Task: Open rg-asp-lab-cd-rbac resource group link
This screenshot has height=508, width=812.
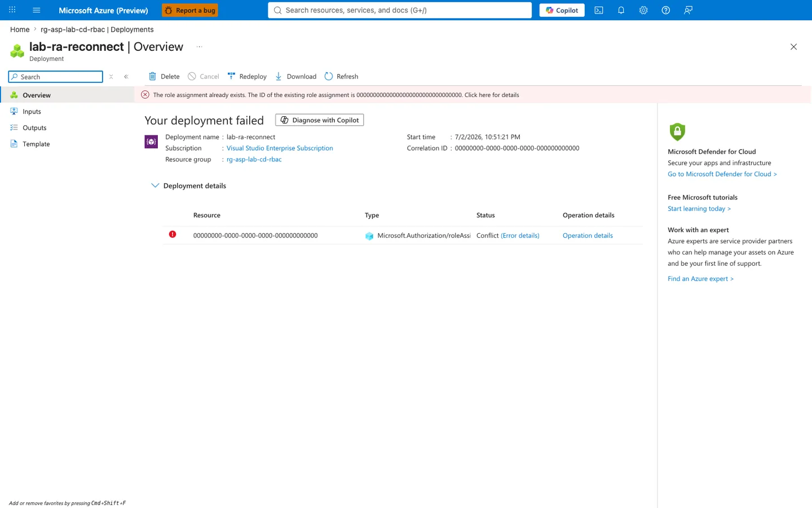Action: click(x=254, y=159)
